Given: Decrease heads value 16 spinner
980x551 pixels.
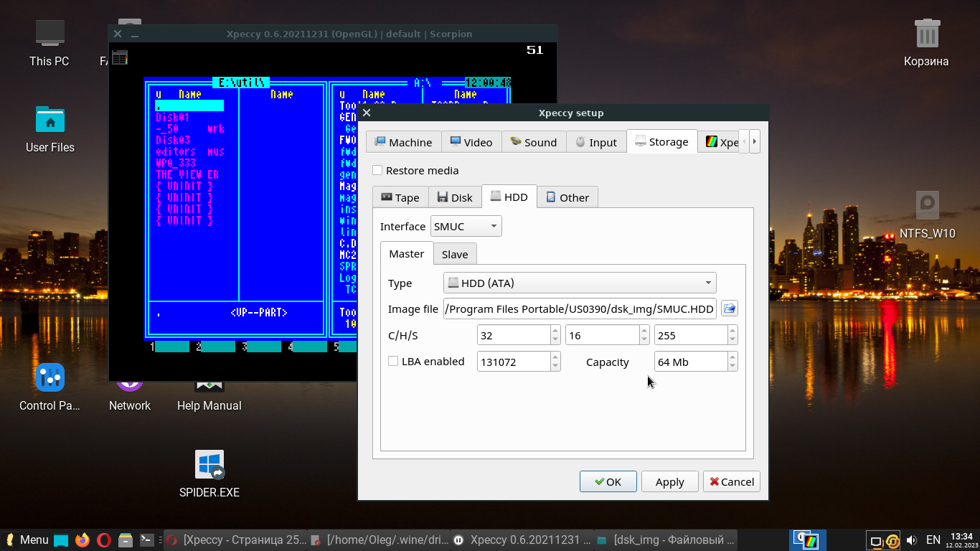Looking at the screenshot, I should (x=644, y=339).
